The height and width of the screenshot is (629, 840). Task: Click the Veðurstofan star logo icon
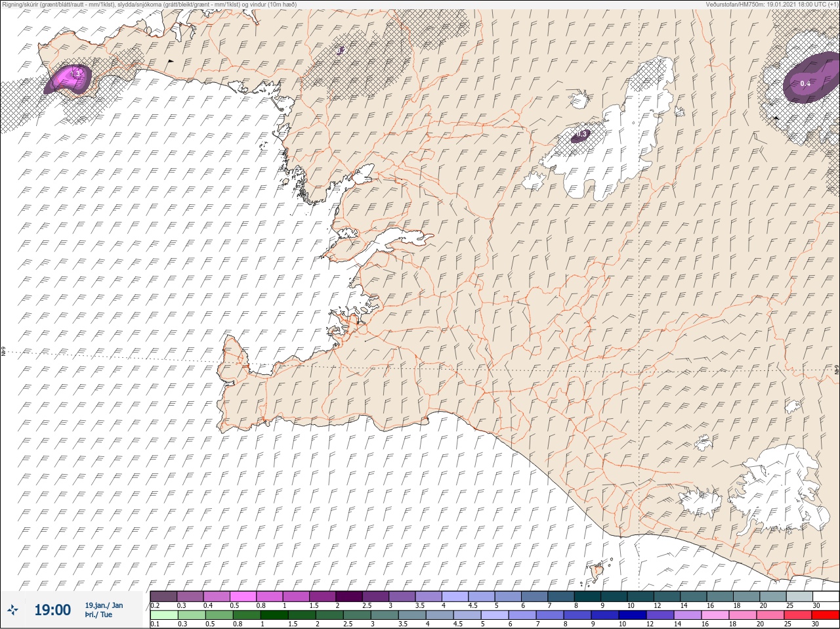(14, 610)
